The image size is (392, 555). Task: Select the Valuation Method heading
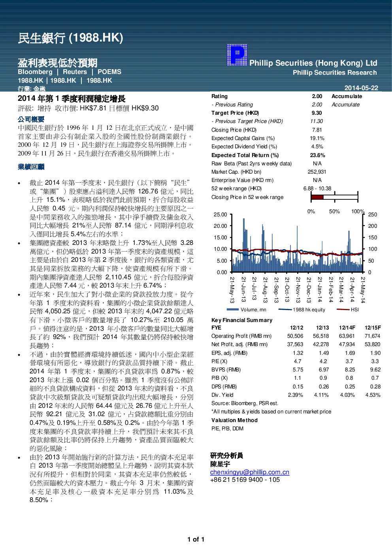click(234, 420)
